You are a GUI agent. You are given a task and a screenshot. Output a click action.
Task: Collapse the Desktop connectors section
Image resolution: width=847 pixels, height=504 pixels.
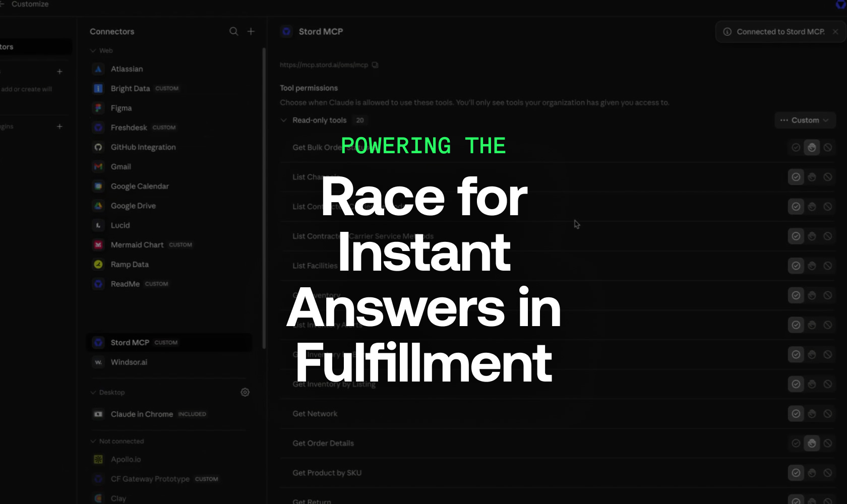[93, 393]
